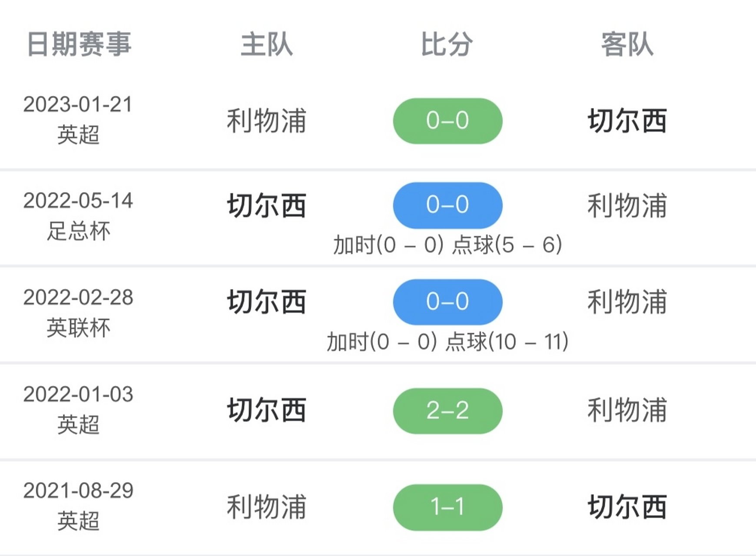Click home team 切尔西 in the 足总杯 match
756x556 pixels.
[266, 205]
